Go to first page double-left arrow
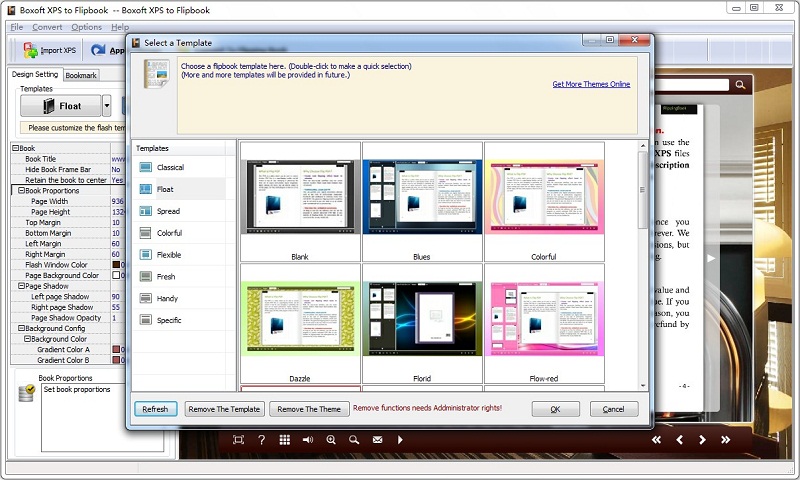Image resolution: width=800 pixels, height=480 pixels. click(656, 440)
